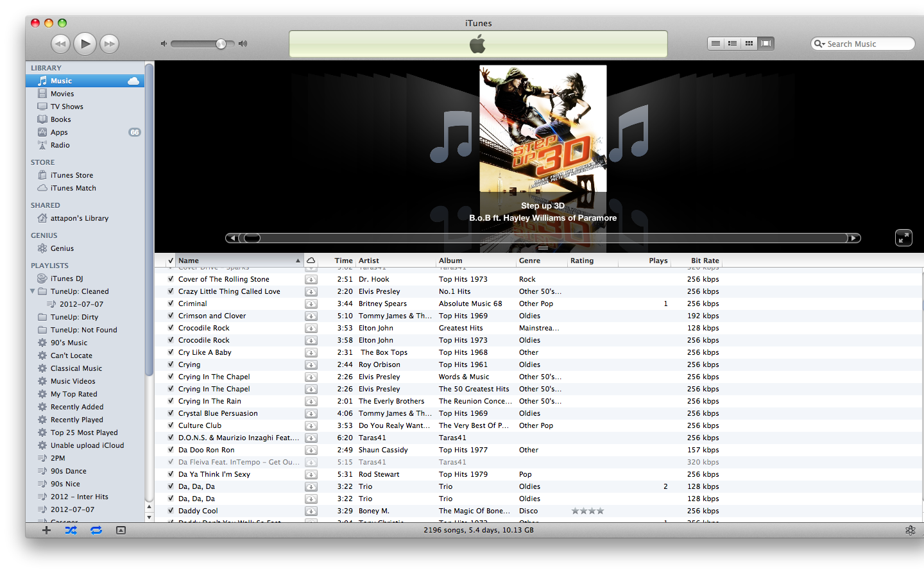This screenshot has height=573, width=924.
Task: Sort by Album column header
Action: pyautogui.click(x=476, y=261)
